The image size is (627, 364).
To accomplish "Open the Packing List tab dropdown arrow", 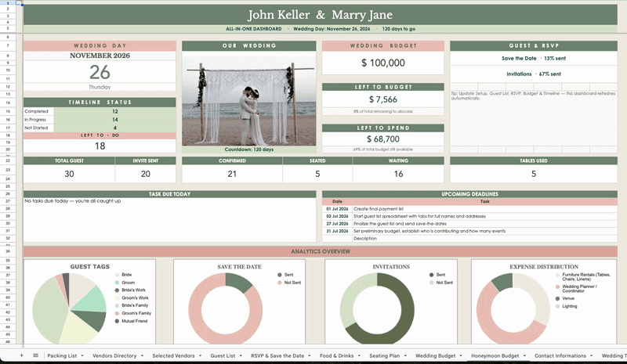I will point(82,355).
